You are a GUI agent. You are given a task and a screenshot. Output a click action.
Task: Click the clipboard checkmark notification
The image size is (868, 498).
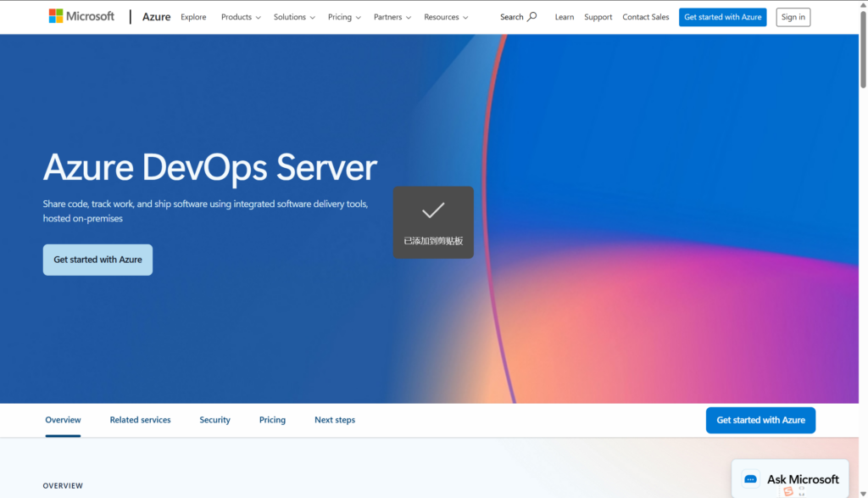pyautogui.click(x=433, y=221)
